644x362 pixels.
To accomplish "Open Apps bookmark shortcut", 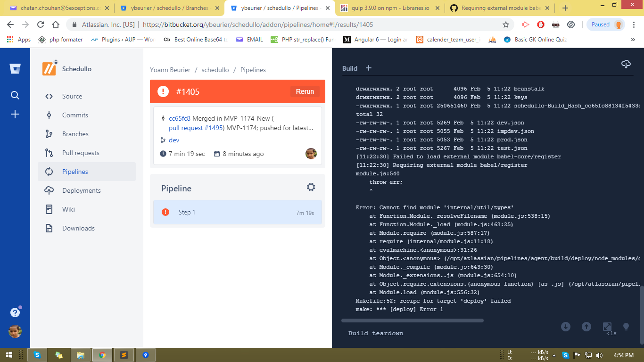I will point(19,40).
